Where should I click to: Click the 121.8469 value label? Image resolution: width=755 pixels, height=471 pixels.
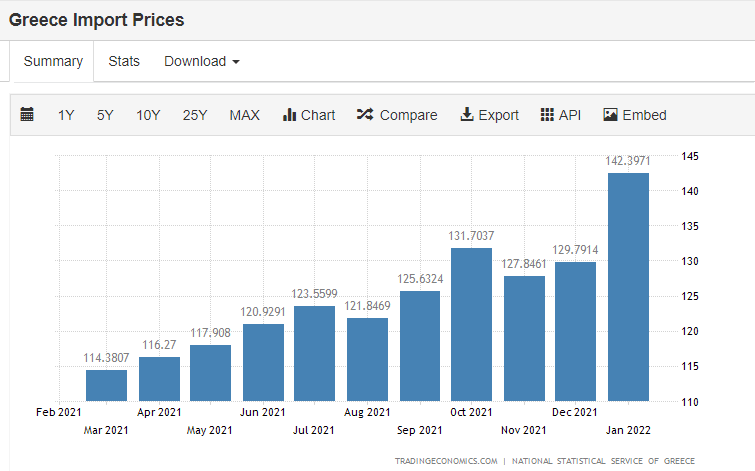click(x=367, y=306)
